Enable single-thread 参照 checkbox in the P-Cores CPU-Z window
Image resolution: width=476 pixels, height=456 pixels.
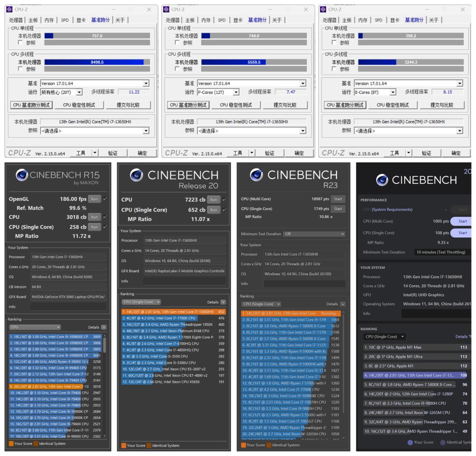(177, 42)
